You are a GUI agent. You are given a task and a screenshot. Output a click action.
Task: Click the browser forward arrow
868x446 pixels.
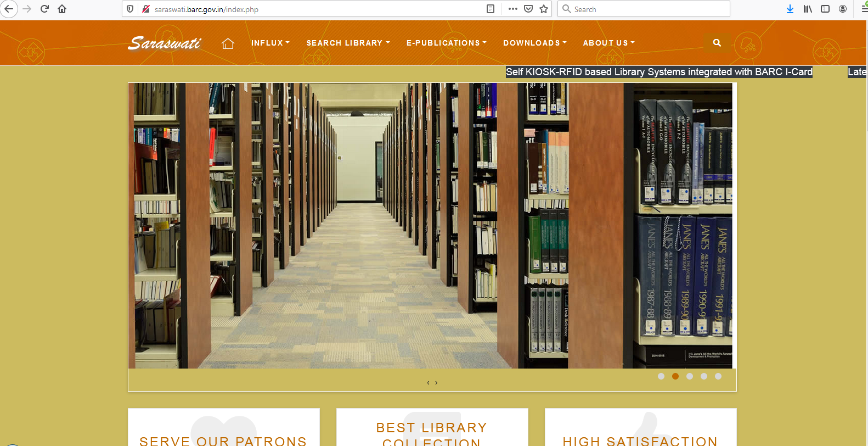point(27,9)
